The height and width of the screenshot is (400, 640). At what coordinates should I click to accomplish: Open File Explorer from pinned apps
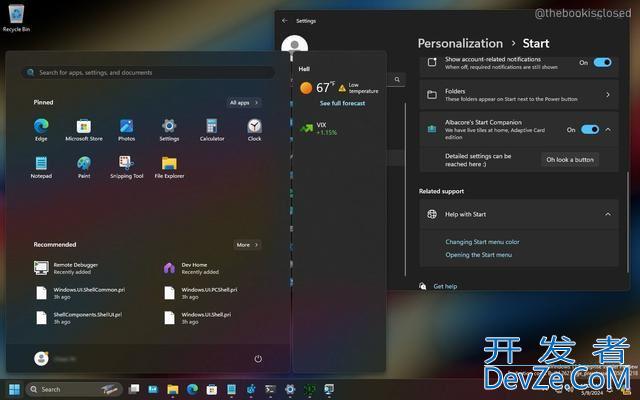pos(169,167)
